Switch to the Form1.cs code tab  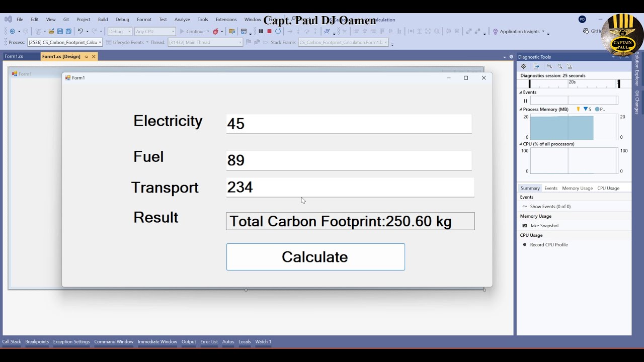(14, 56)
